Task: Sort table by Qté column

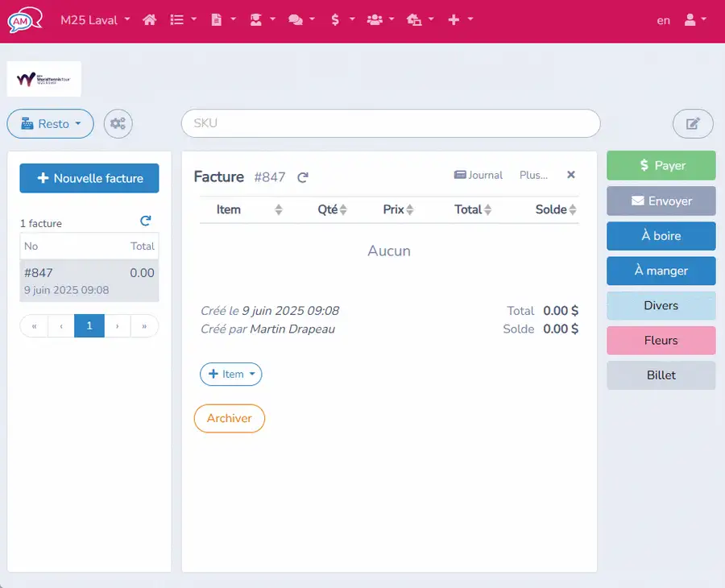Action: (x=332, y=209)
